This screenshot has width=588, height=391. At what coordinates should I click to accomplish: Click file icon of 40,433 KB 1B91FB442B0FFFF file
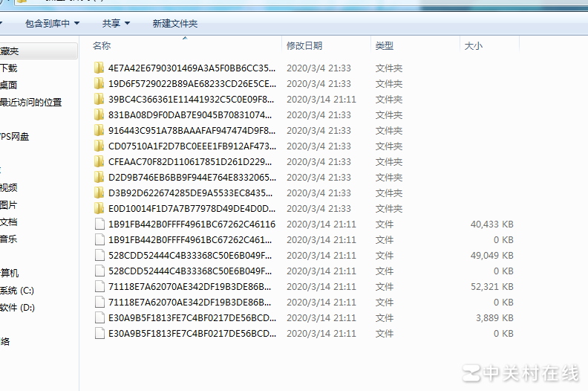(x=99, y=224)
